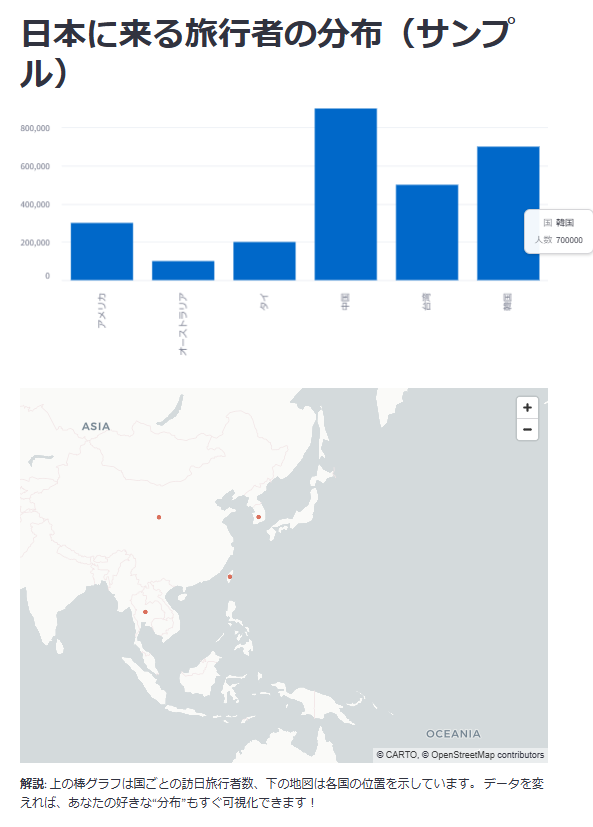Zoom out the map with minus button
Screen dimensions: 593x827
coord(527,430)
